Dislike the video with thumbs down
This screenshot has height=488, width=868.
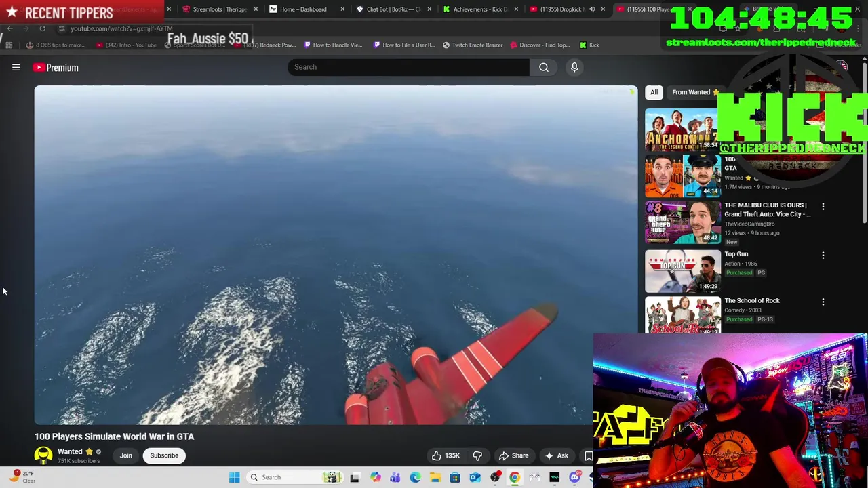pyautogui.click(x=477, y=455)
